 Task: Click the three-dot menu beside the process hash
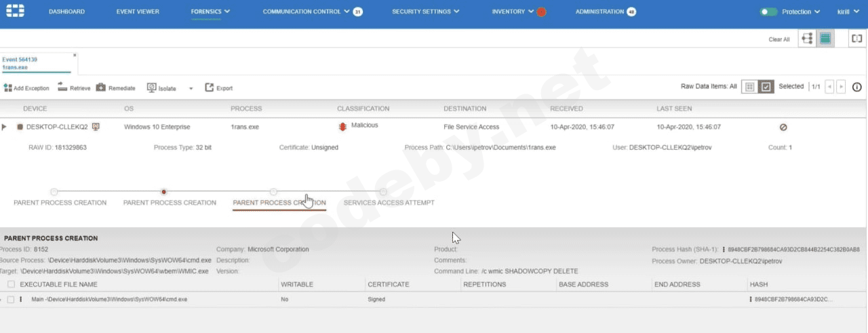pyautogui.click(x=724, y=250)
